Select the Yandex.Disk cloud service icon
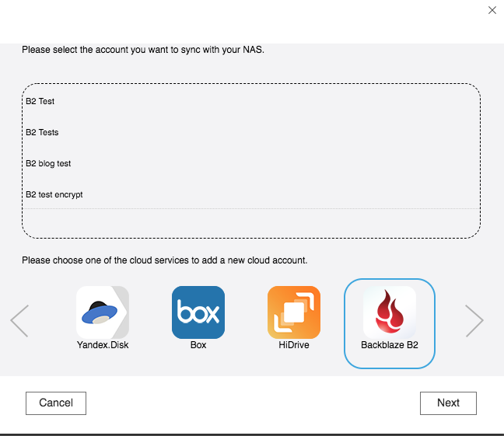 point(103,312)
